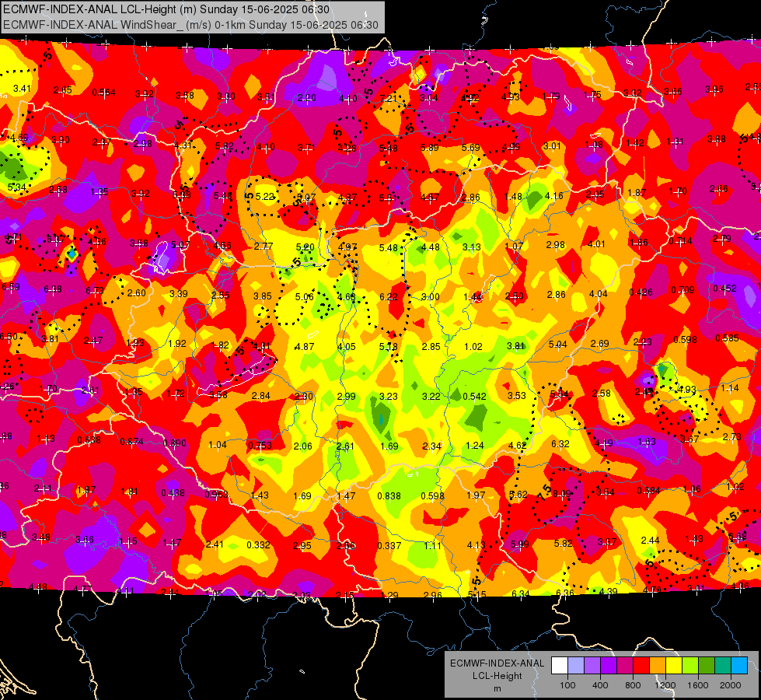Click the 0.874 map value
The image size is (761, 700).
(x=131, y=442)
